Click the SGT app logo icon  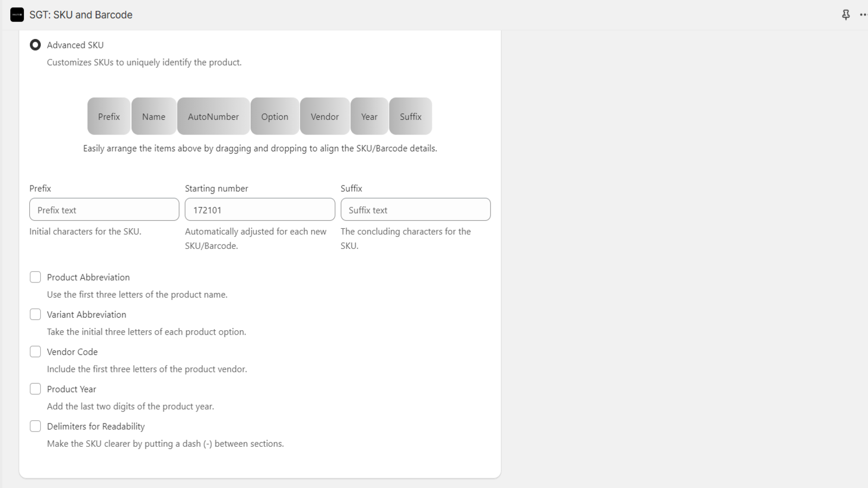pyautogui.click(x=17, y=15)
